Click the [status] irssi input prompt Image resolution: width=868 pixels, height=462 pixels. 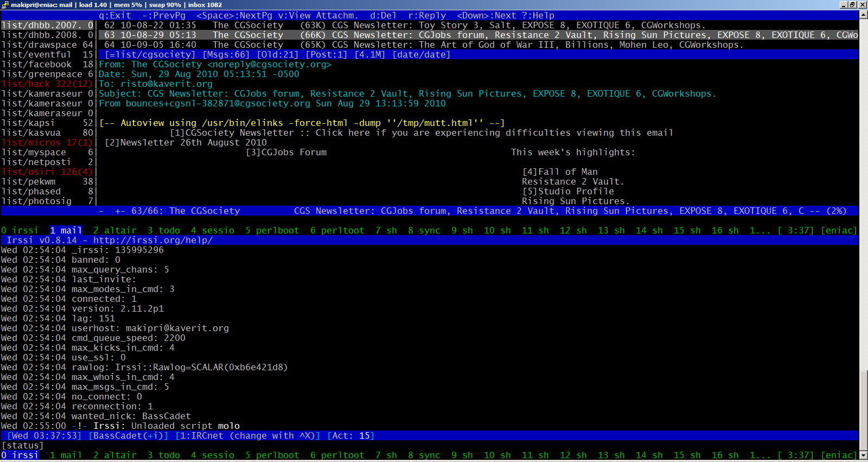coord(23,445)
